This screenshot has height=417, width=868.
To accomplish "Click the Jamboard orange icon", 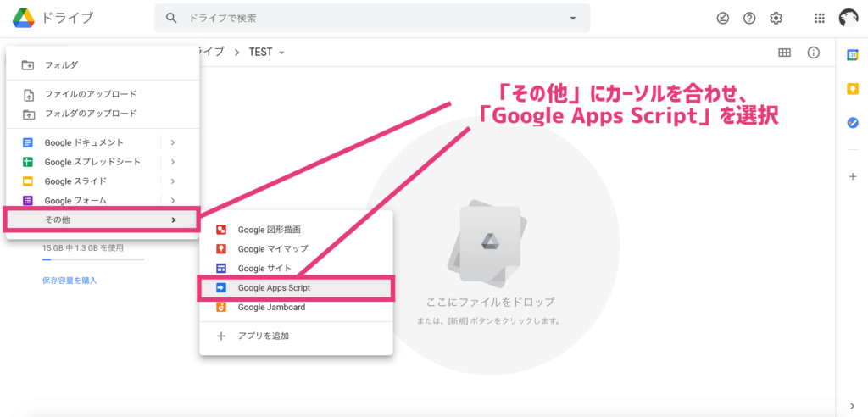I will 221,307.
